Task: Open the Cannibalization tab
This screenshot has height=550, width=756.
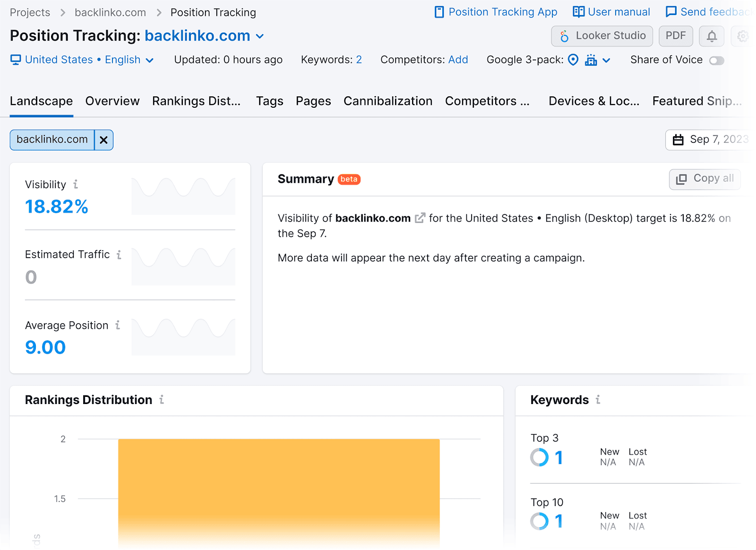Action: click(x=387, y=101)
